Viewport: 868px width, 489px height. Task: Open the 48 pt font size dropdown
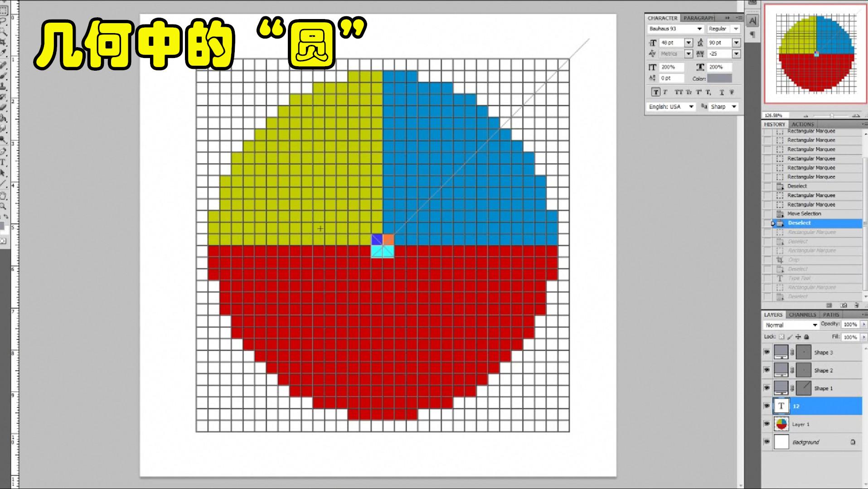pos(689,43)
